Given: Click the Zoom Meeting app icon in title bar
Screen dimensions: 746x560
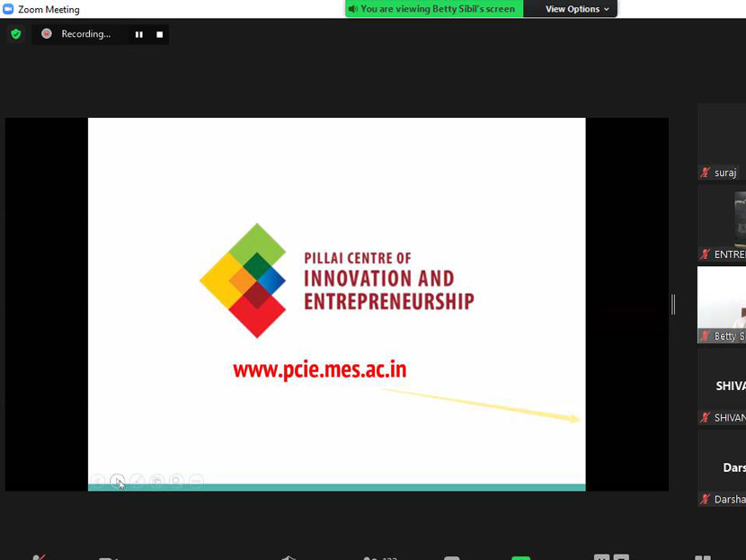Looking at the screenshot, I should coord(8,9).
